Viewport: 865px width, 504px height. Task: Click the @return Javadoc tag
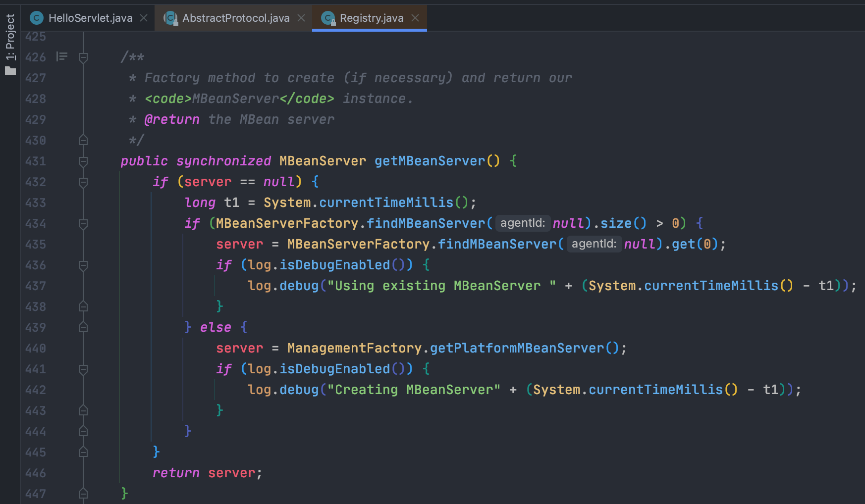[x=172, y=120]
